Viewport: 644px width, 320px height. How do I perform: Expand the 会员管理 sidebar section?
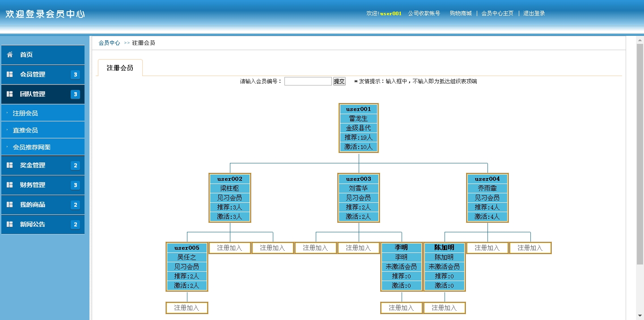43,74
